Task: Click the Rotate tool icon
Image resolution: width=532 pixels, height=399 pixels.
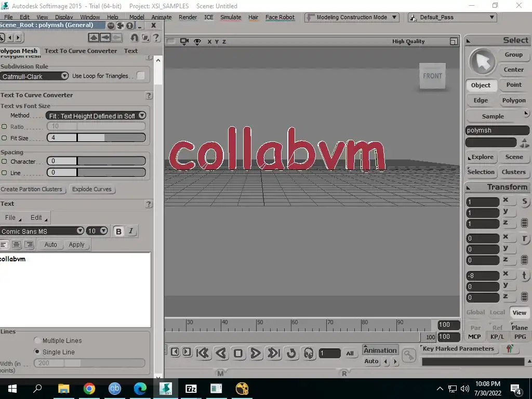Action: pyautogui.click(x=525, y=238)
